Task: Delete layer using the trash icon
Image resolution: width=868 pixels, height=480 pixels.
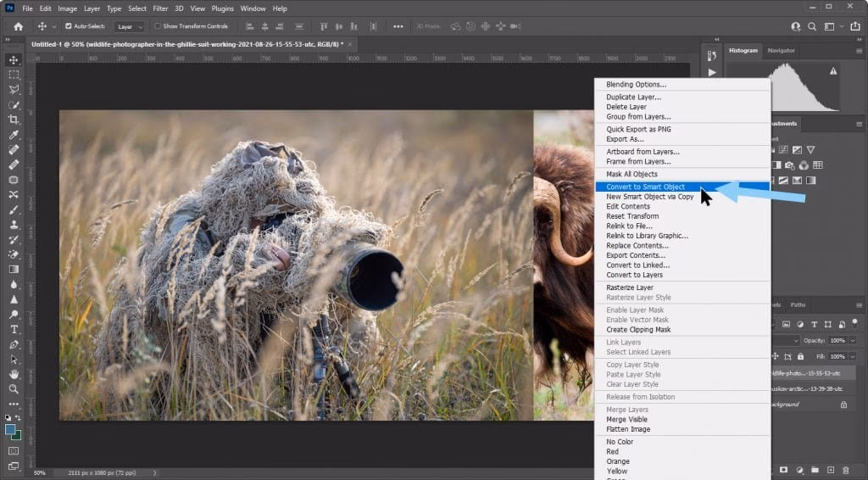Action: (x=845, y=470)
